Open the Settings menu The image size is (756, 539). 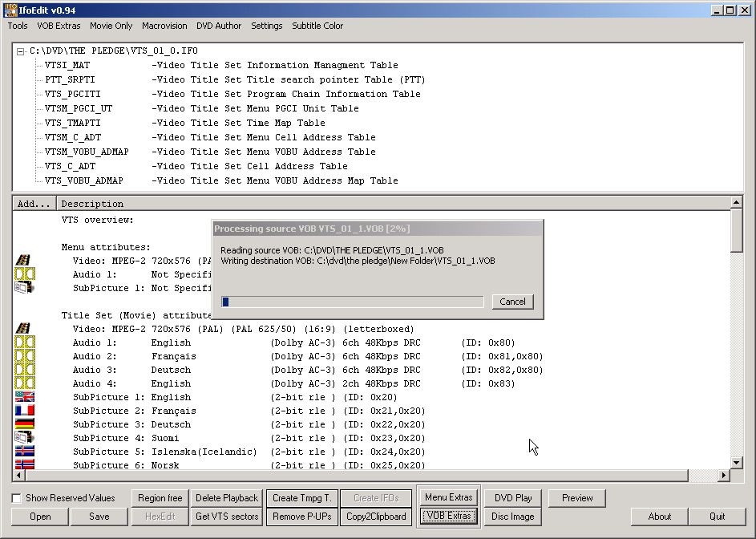coord(267,26)
